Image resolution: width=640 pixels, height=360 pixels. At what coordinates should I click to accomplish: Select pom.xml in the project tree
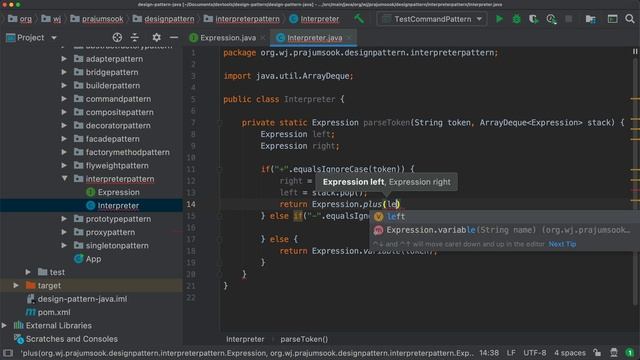54,312
